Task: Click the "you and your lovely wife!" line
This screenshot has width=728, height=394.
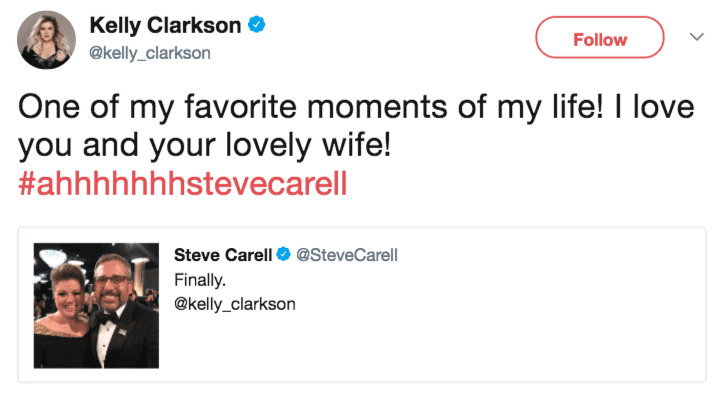Action: point(204,145)
